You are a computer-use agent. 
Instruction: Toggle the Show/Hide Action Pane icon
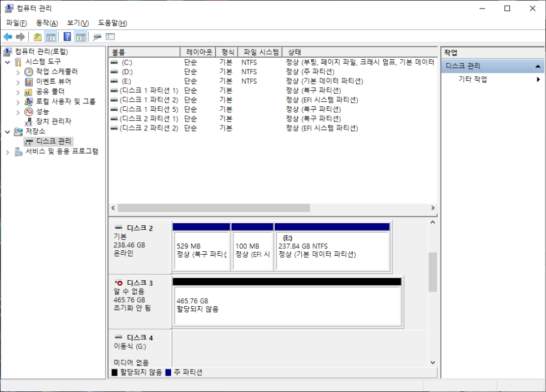81,37
